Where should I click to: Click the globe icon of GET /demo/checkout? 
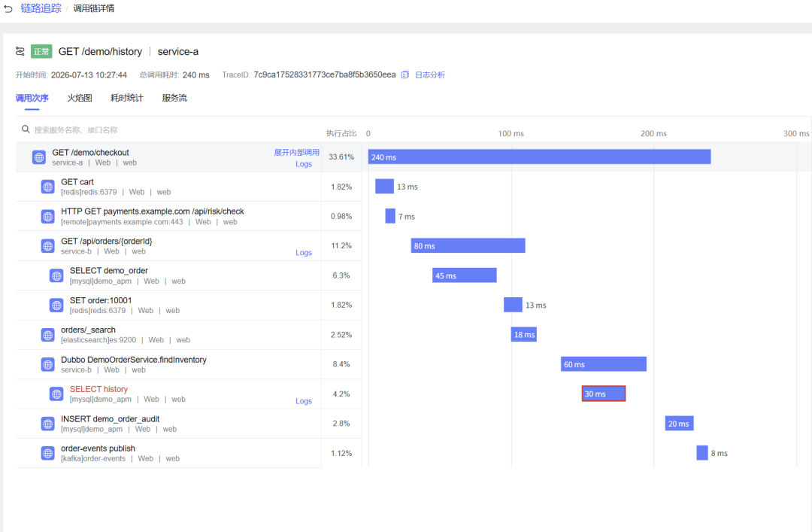(x=39, y=157)
